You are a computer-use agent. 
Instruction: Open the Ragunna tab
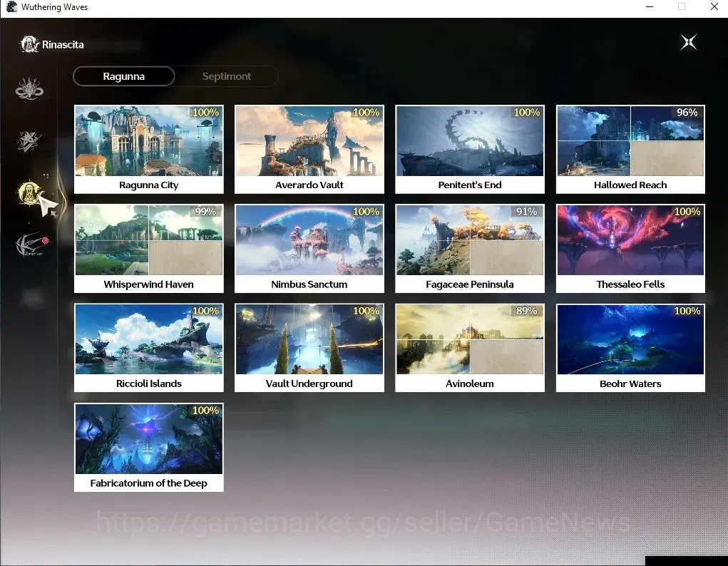123,76
